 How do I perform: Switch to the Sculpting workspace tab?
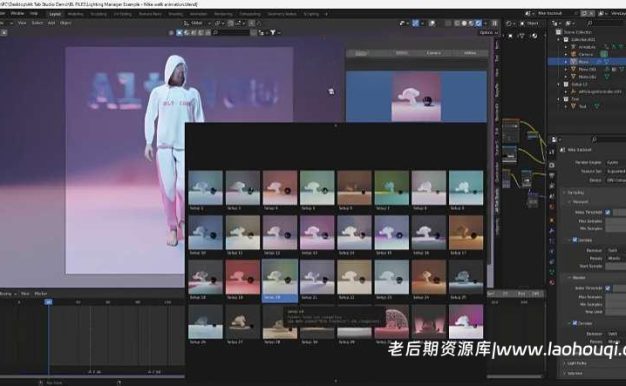pyautogui.click(x=99, y=14)
